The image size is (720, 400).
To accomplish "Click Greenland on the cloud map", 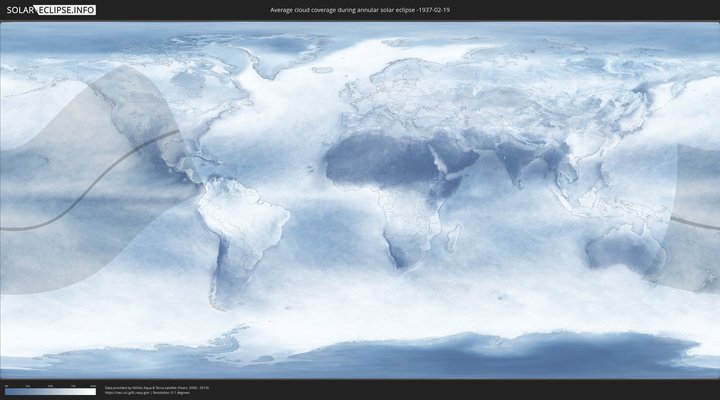I will pyautogui.click(x=280, y=54).
